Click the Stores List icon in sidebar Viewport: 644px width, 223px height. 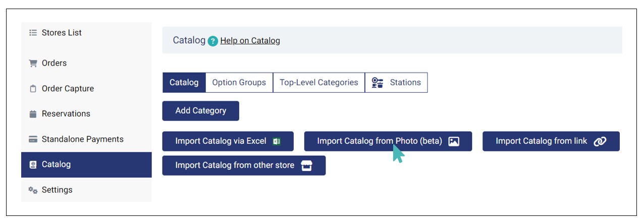coord(33,33)
